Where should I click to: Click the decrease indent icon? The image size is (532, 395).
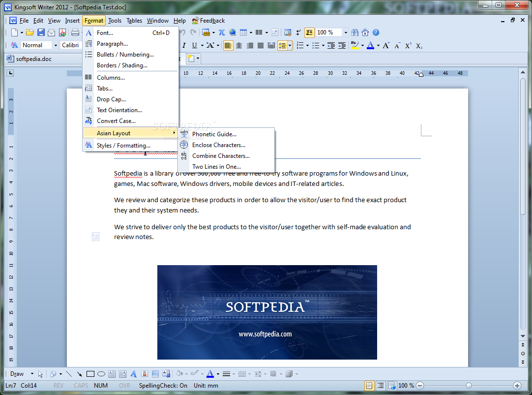coord(331,45)
